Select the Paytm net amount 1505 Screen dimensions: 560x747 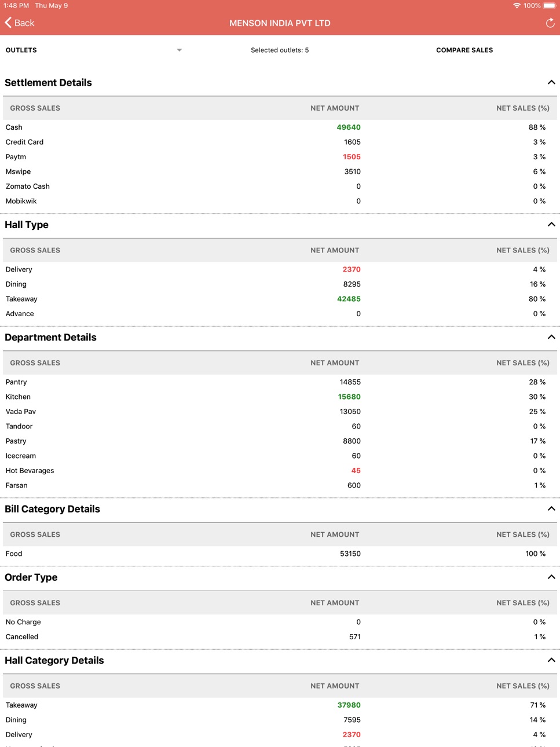click(x=352, y=157)
